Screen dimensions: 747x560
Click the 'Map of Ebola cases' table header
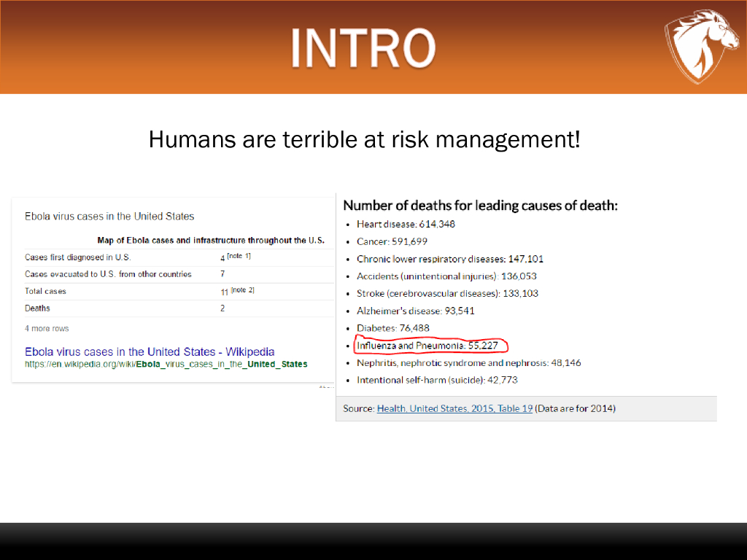[210, 241]
